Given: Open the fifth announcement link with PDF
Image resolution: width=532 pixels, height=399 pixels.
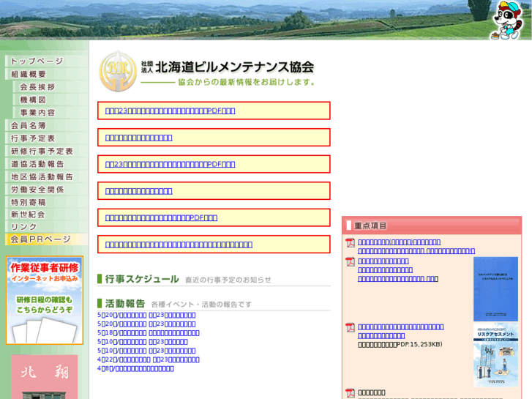Looking at the screenshot, I should click(161, 217).
